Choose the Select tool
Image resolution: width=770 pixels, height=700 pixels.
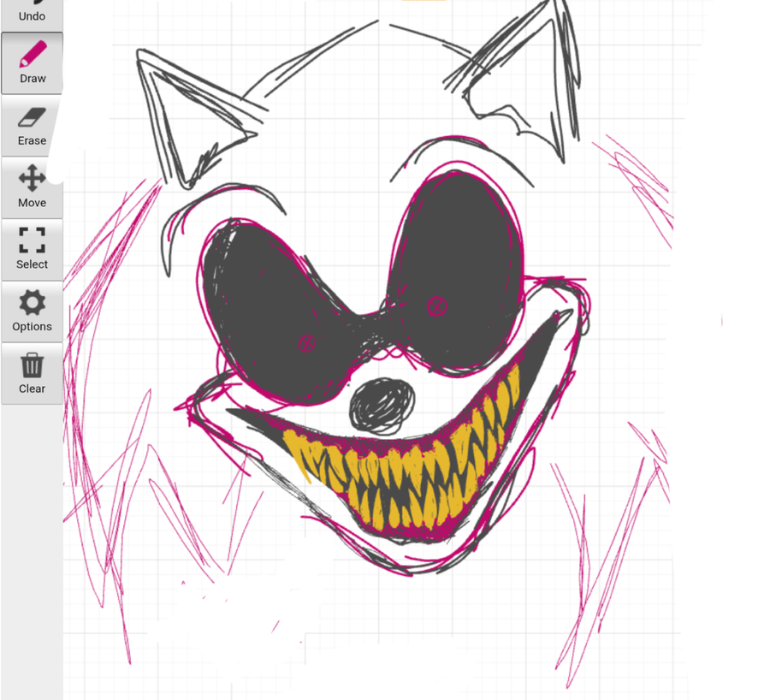pyautogui.click(x=32, y=249)
